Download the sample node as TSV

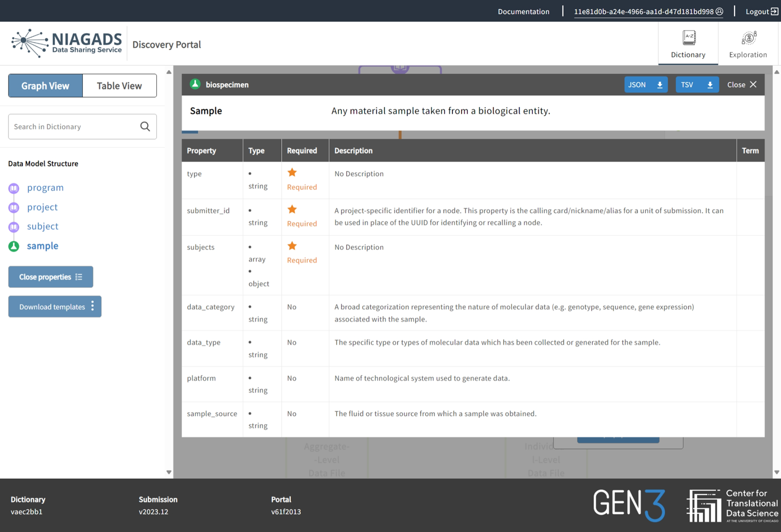coord(696,85)
